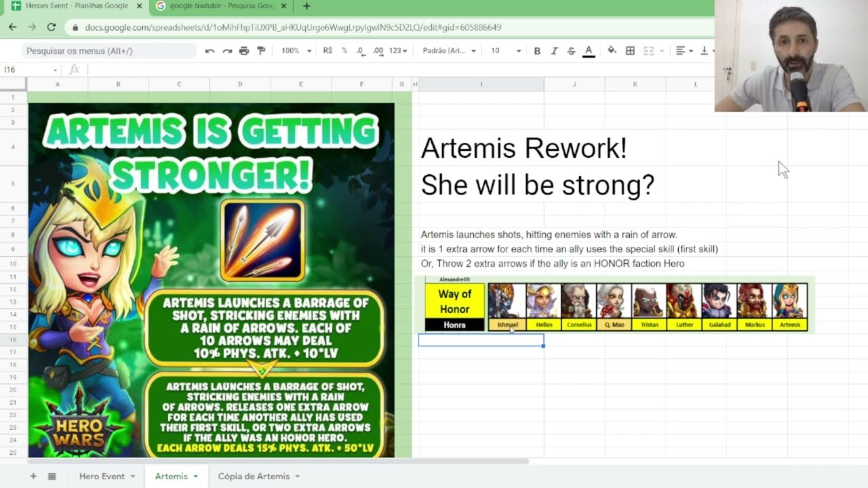Click the formula bar
The width and height of the screenshot is (868, 488).
click(400, 70)
